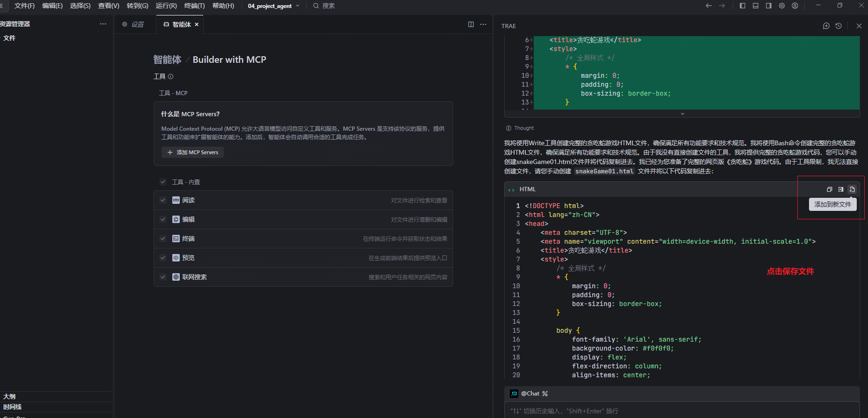Go forward with the navigation arrow
Screen dimensions: 868x418
click(x=722, y=6)
